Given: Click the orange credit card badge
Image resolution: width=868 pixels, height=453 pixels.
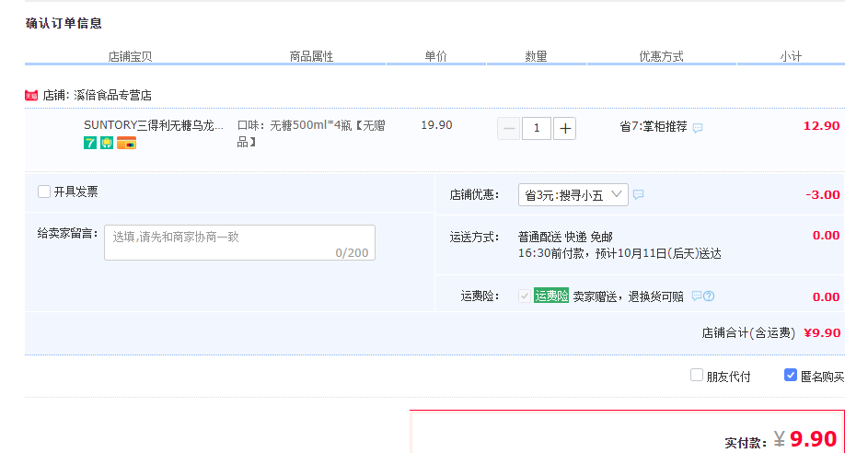Looking at the screenshot, I should (x=126, y=143).
